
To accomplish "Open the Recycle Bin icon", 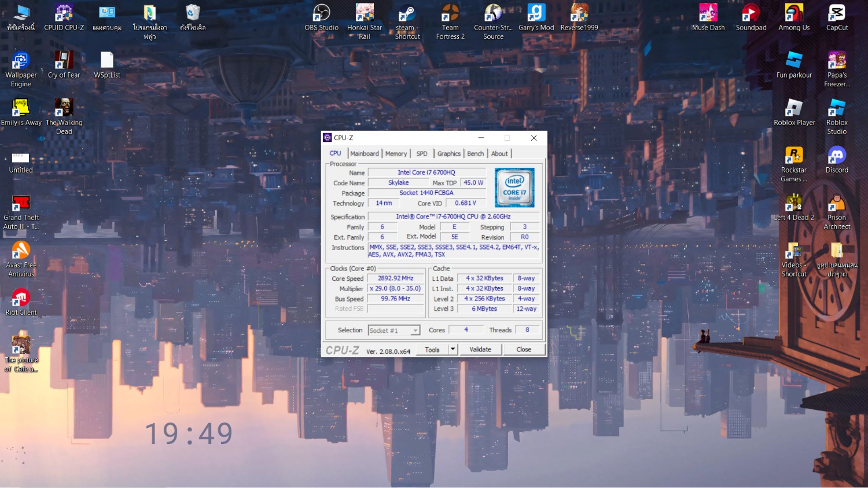I will coord(193,17).
